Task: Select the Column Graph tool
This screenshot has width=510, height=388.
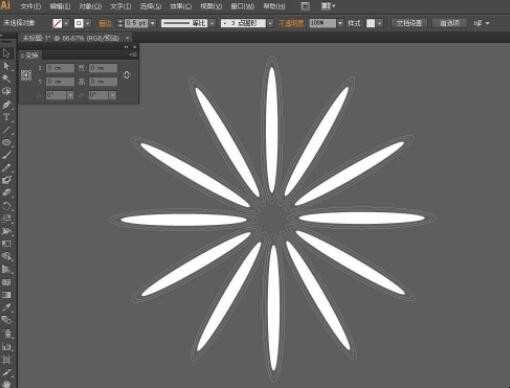Action: (6, 347)
